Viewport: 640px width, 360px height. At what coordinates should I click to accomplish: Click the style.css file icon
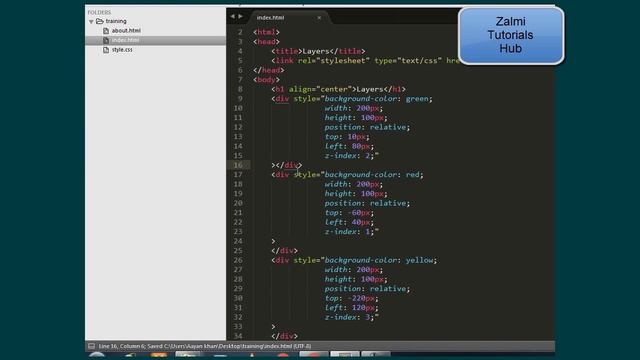coord(106,50)
